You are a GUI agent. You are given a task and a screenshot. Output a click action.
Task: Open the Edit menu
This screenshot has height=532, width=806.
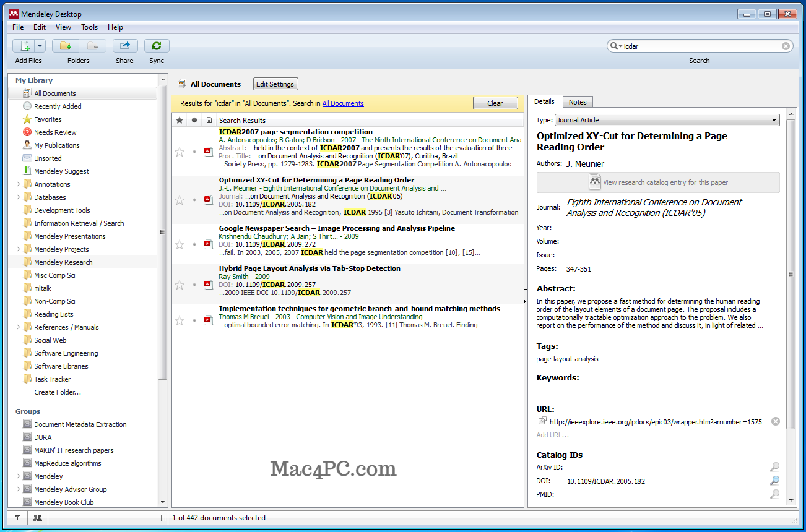(40, 27)
